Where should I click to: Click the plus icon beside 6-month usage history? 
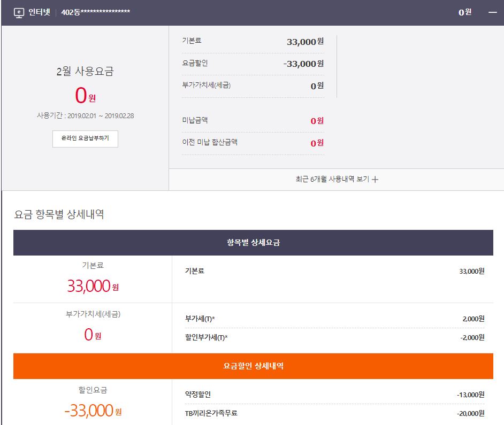click(x=375, y=180)
